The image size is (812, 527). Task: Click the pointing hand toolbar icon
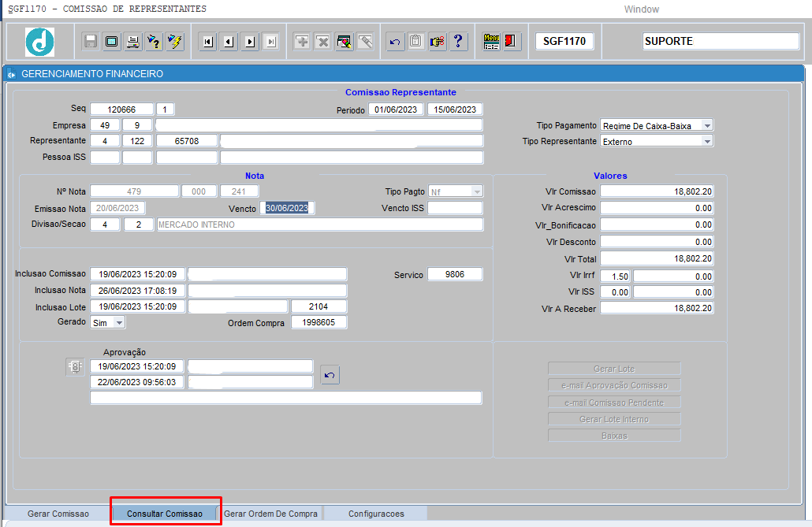tap(437, 42)
